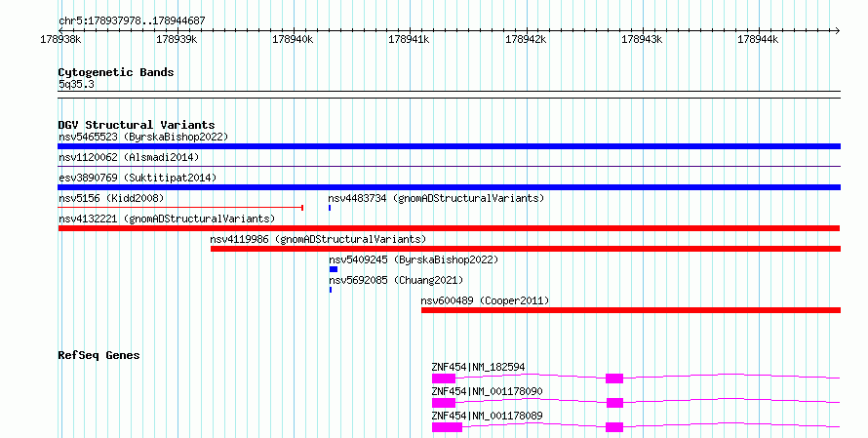The image size is (868, 438).
Task: Select nsv4483734 (gnomADStructuralVariants) label
Action: pos(436,198)
